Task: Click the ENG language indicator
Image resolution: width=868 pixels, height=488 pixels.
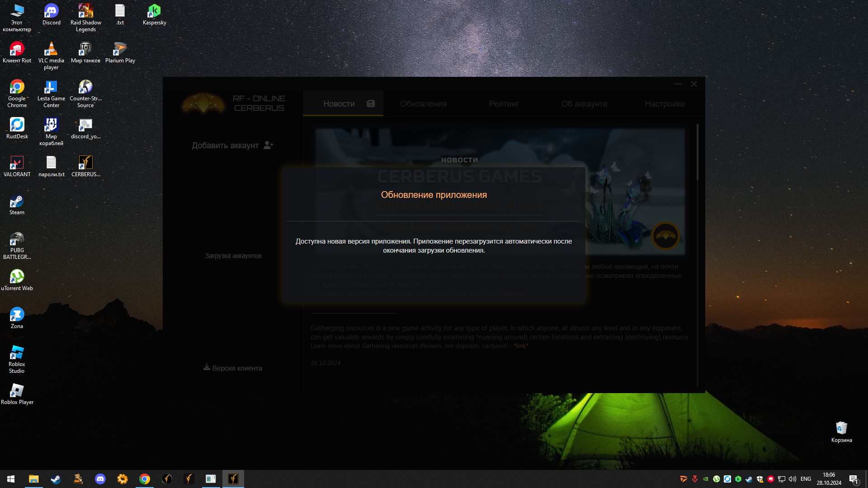Action: 806,479
